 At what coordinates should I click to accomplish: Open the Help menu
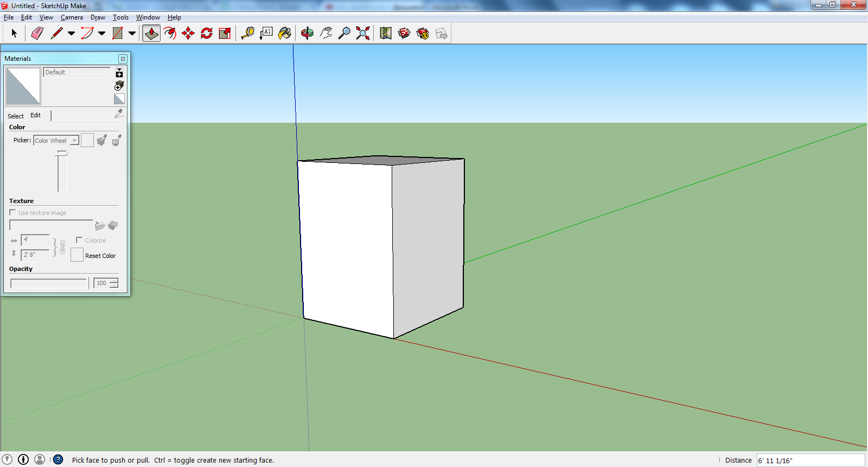[174, 17]
